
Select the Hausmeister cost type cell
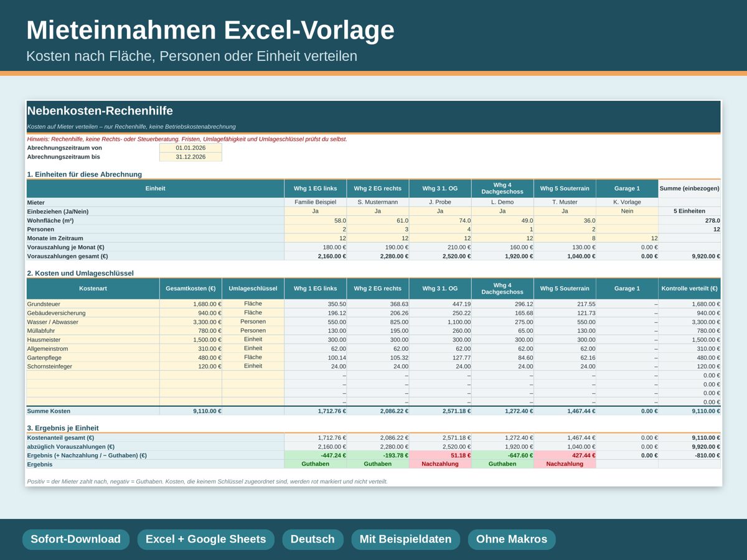[x=93, y=340]
